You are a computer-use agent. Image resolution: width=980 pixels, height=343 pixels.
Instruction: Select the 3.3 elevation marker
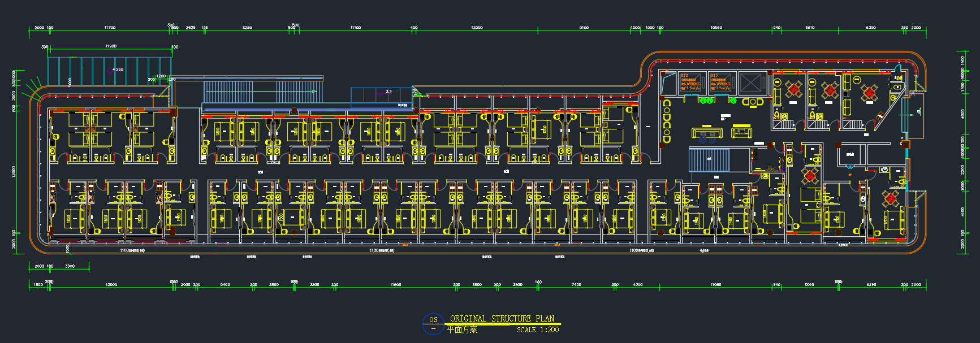tap(388, 92)
